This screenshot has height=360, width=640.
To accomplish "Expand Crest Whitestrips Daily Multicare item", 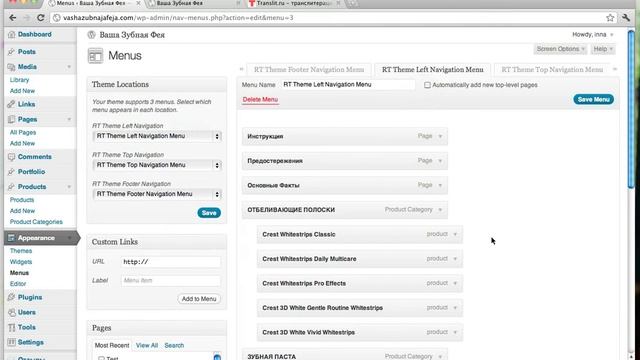I will pos(455,259).
